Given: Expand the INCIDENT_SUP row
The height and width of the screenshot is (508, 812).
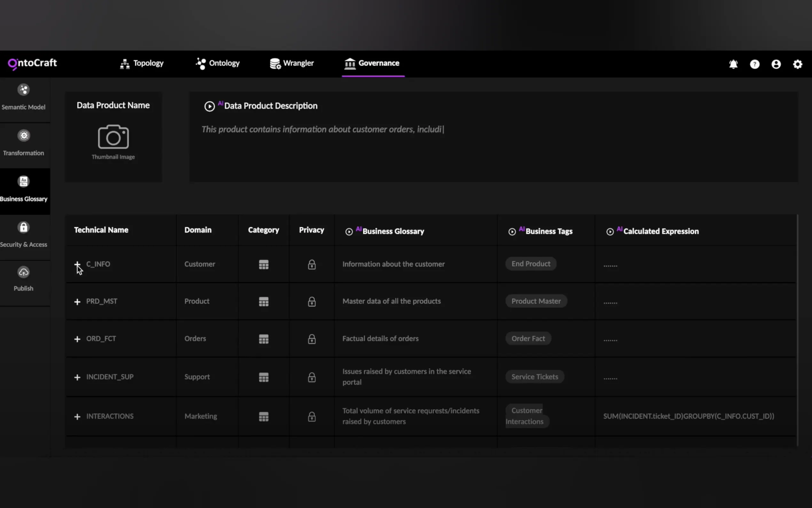Looking at the screenshot, I should 77,377.
